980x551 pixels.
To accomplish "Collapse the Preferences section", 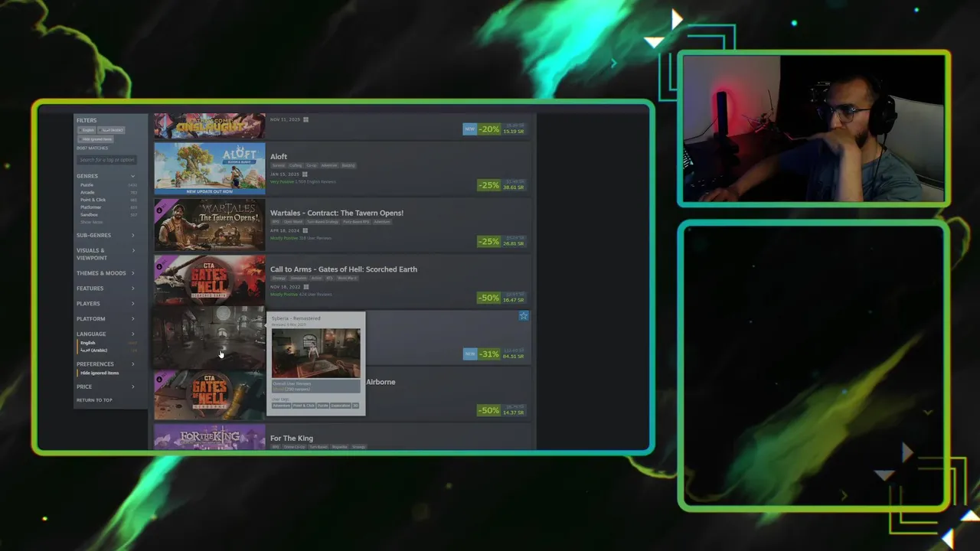I will point(106,364).
